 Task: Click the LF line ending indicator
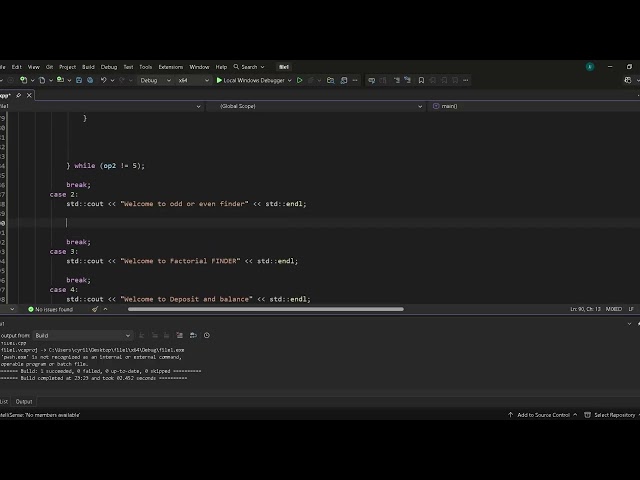[631, 309]
